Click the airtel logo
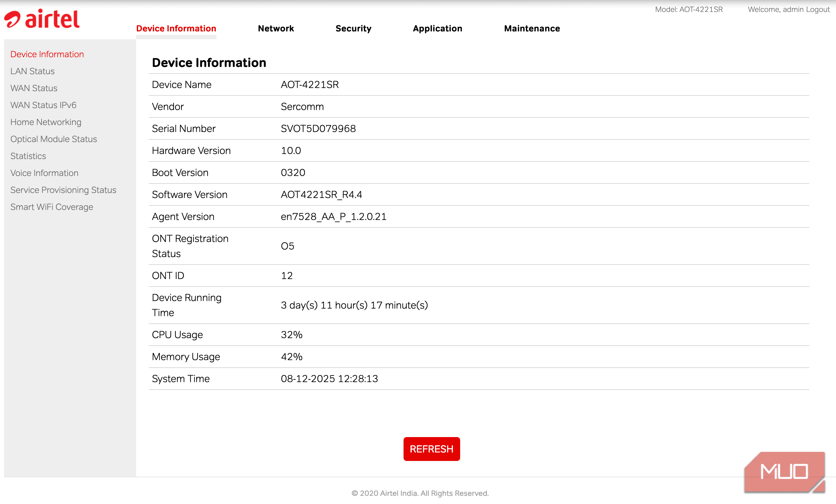The image size is (836, 504). [42, 19]
